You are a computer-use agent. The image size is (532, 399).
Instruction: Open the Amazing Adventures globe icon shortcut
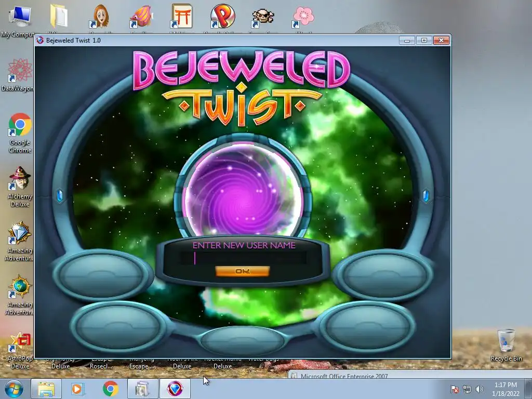(19, 295)
